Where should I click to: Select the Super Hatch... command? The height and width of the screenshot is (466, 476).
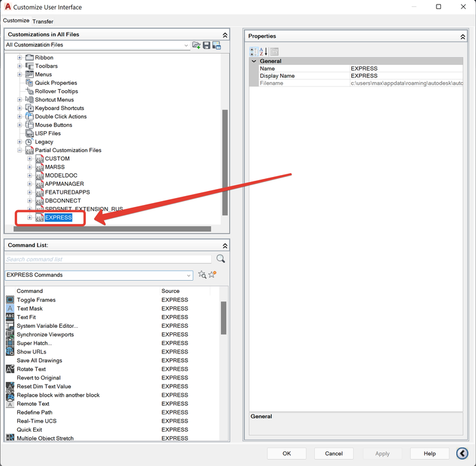coord(34,343)
